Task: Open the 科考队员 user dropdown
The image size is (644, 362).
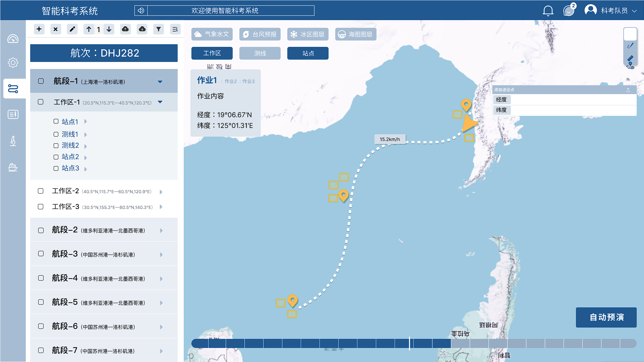Action: pos(613,11)
